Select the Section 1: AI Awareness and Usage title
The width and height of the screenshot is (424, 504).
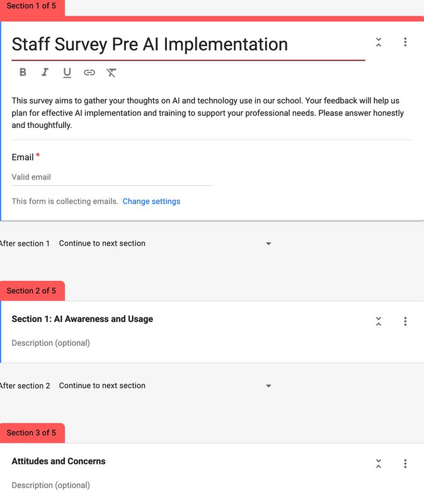(x=83, y=319)
